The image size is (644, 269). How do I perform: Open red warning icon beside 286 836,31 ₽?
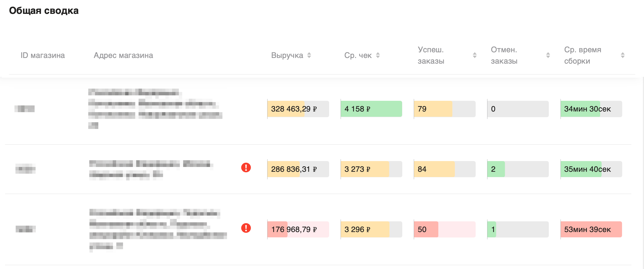tap(246, 168)
